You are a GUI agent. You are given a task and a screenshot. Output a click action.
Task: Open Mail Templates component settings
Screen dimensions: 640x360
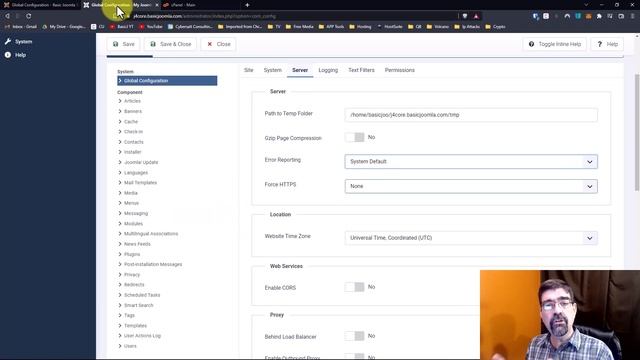pos(140,182)
